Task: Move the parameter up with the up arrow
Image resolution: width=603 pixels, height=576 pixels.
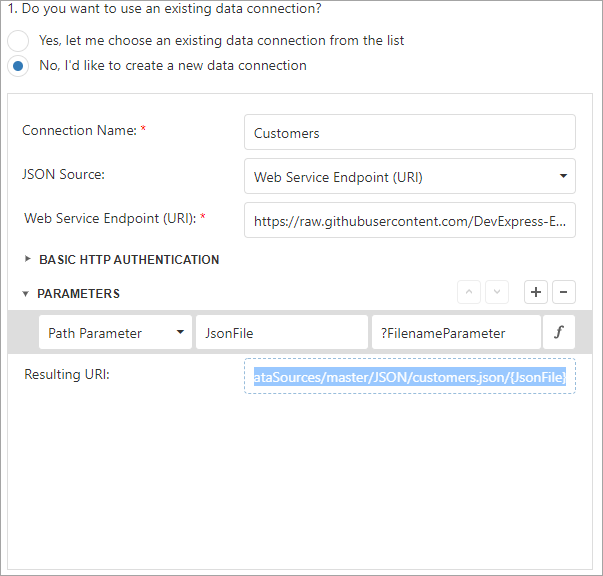Action: coord(470,292)
